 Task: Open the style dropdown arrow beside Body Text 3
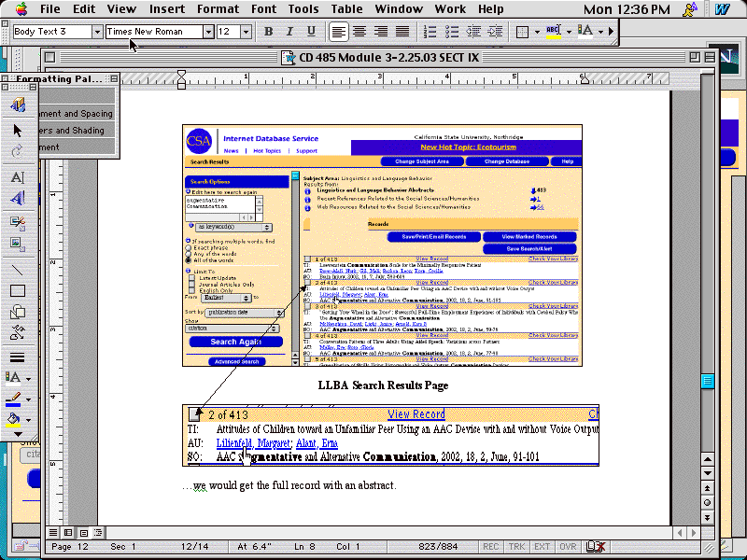coord(97,32)
